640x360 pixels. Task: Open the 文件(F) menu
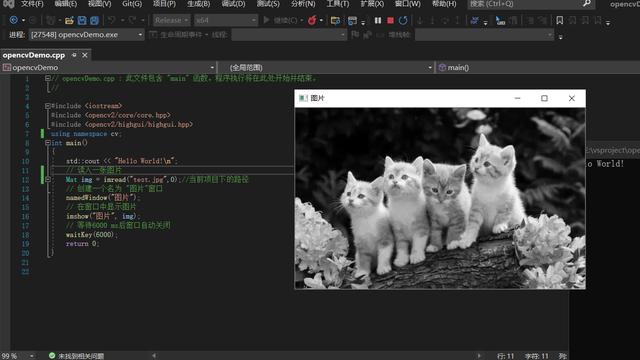[32, 4]
